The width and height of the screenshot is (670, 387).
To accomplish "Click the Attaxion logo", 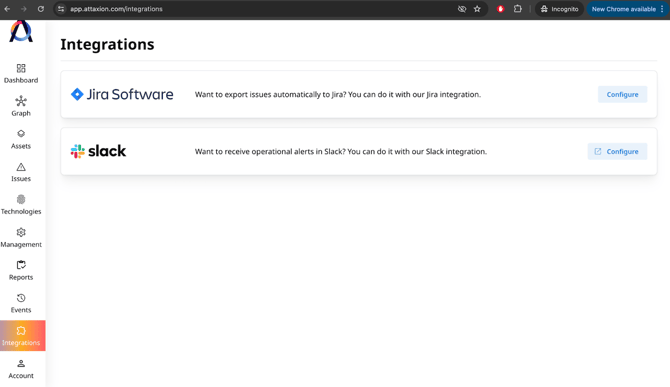I will click(x=21, y=31).
